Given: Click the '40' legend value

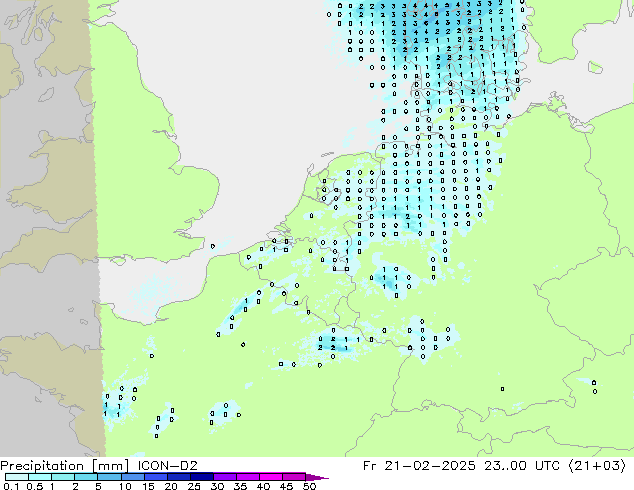Looking at the screenshot, I should 263,486.
